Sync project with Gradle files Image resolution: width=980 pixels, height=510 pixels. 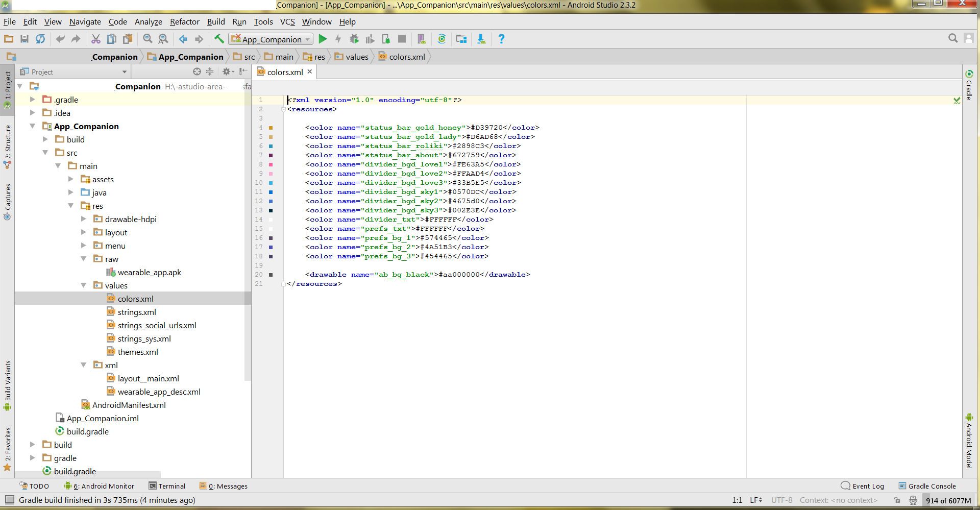(442, 39)
